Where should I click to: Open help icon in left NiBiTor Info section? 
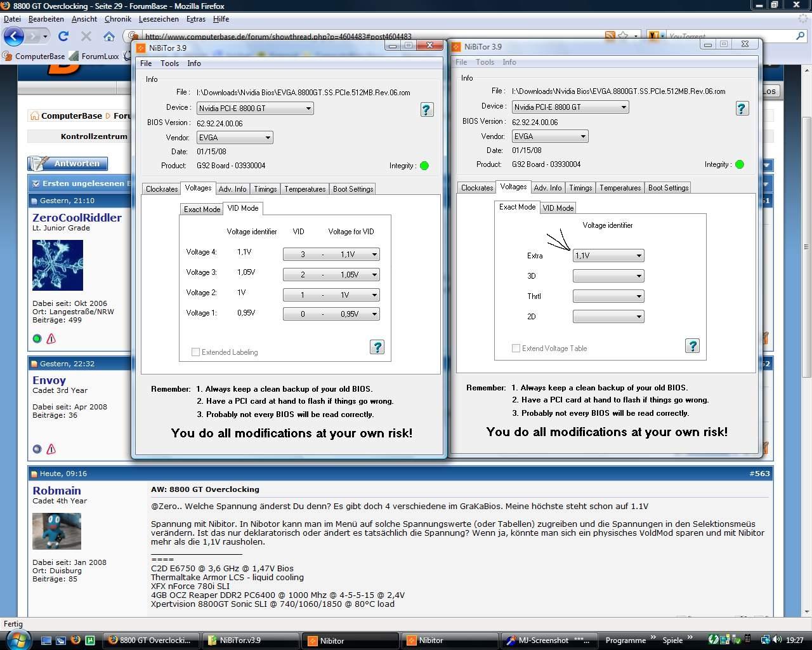(427, 110)
